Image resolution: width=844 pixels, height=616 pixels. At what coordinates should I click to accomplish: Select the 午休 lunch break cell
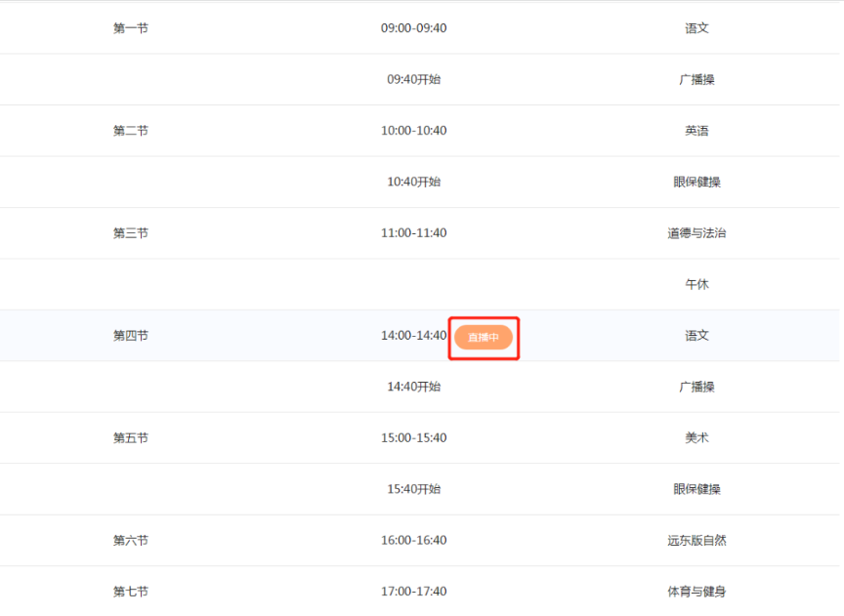click(x=696, y=284)
